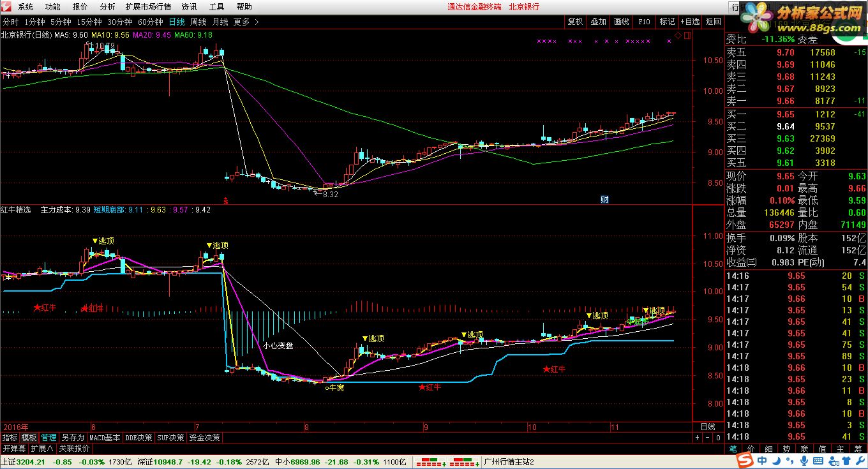Open the 指标 tab
Screen dimensions: 868x469
[10, 438]
